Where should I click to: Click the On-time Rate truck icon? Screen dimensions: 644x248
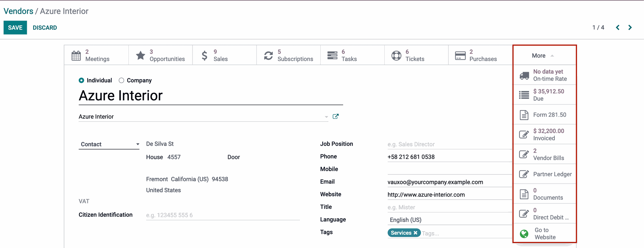[x=524, y=75]
